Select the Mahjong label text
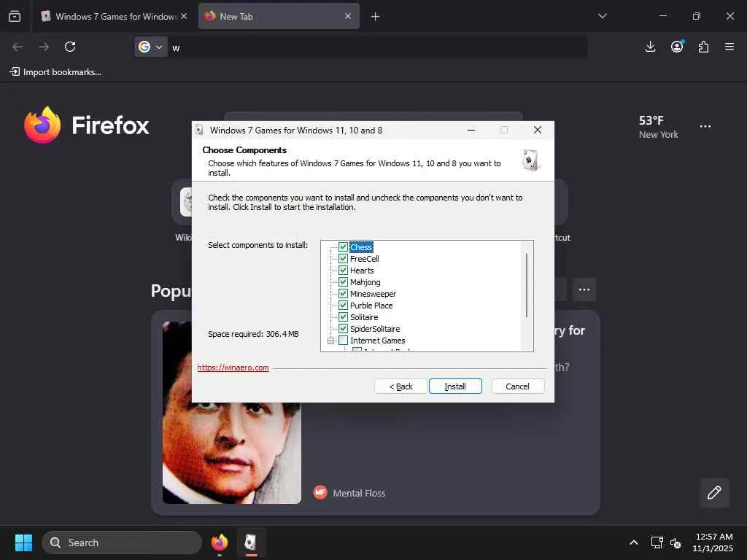The image size is (747, 560). [365, 282]
